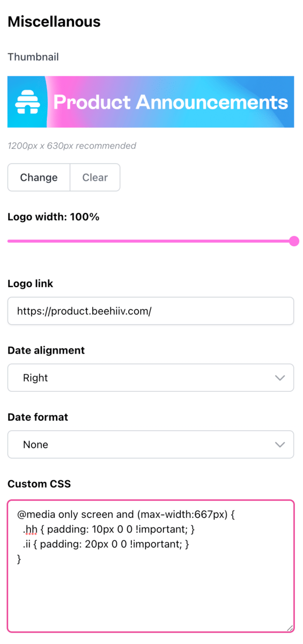303x644 pixels.
Task: Click the Product Announcements thumbnail banner text
Action: pos(171,102)
